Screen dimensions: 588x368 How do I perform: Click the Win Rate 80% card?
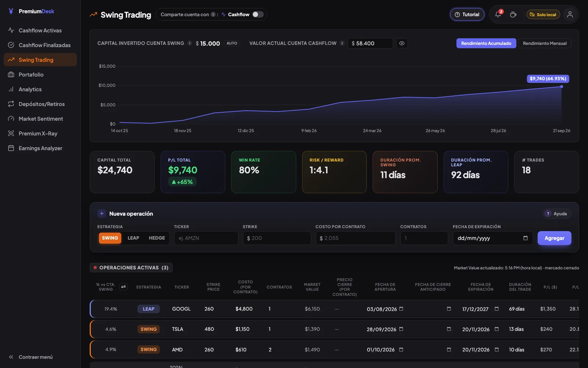click(263, 172)
